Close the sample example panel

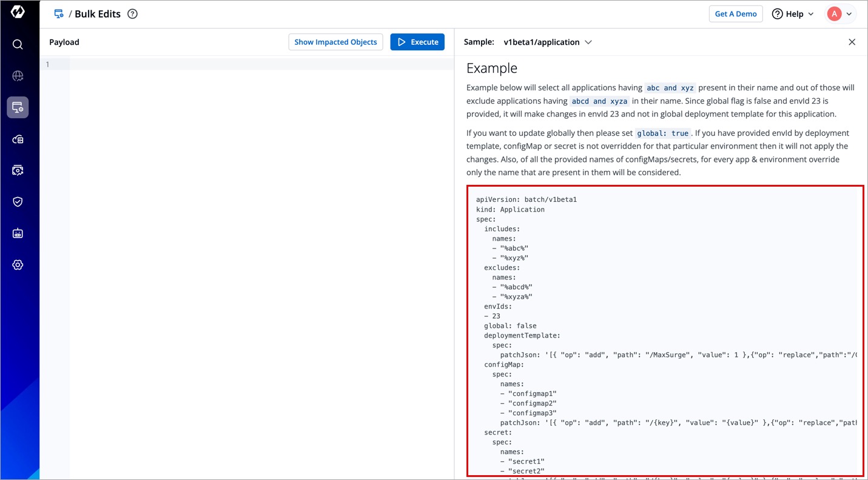[852, 42]
